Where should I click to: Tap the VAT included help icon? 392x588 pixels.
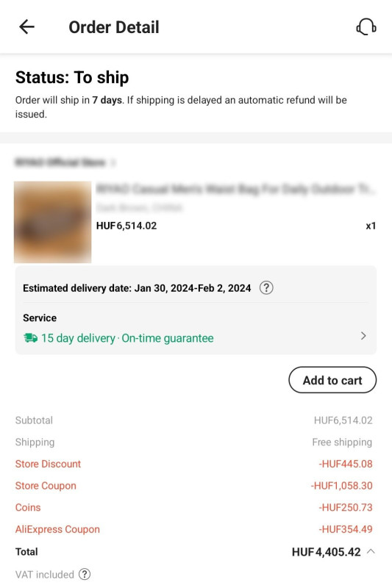85,574
